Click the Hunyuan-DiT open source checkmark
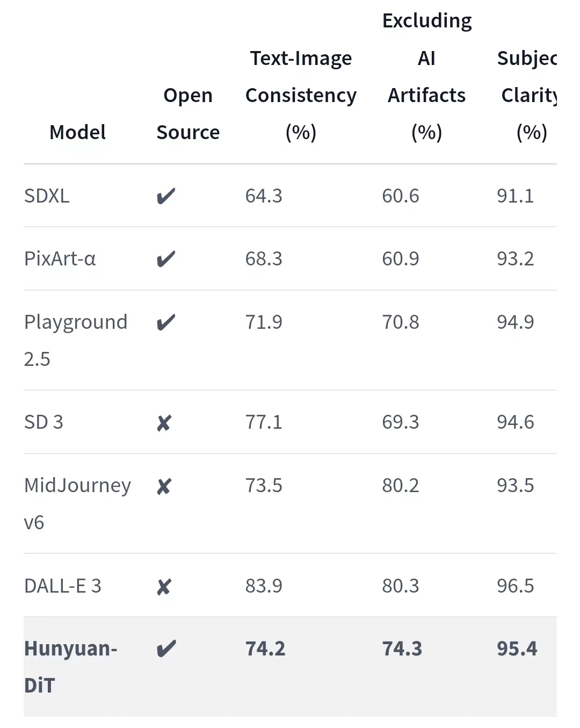580x728 pixels. pos(166,649)
